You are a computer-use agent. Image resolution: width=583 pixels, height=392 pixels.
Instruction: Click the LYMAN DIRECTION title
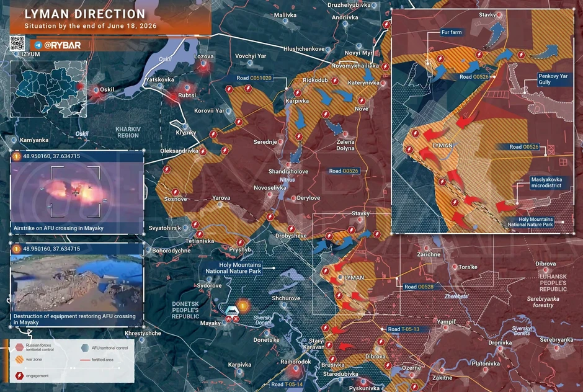(x=85, y=14)
